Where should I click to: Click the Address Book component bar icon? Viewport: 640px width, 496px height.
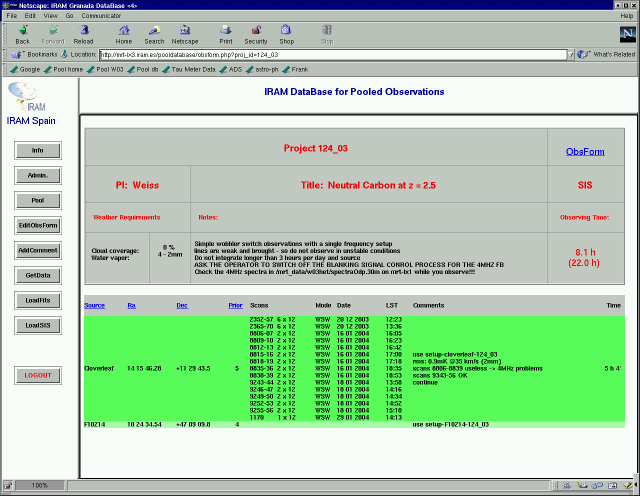point(613,485)
